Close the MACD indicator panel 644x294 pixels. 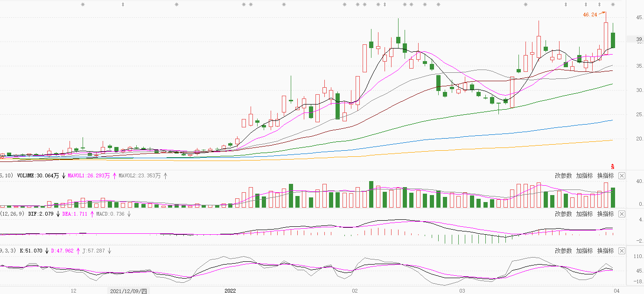(622, 214)
